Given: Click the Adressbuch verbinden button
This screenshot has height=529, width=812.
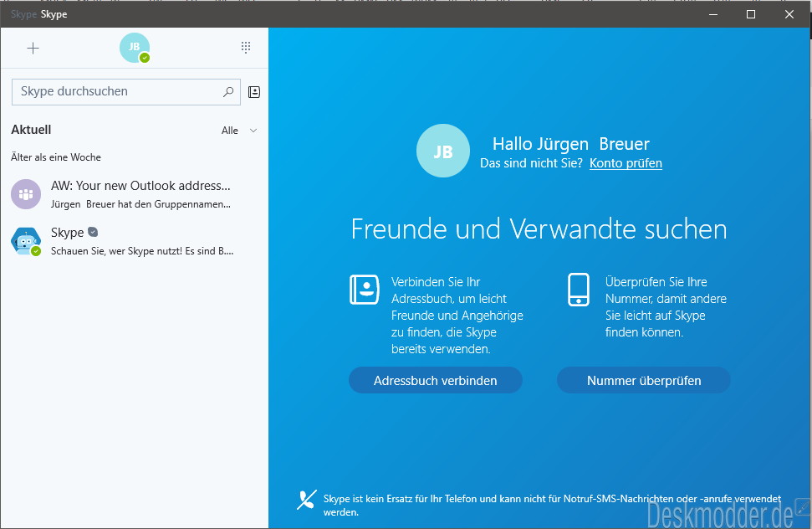Looking at the screenshot, I should [x=436, y=380].
